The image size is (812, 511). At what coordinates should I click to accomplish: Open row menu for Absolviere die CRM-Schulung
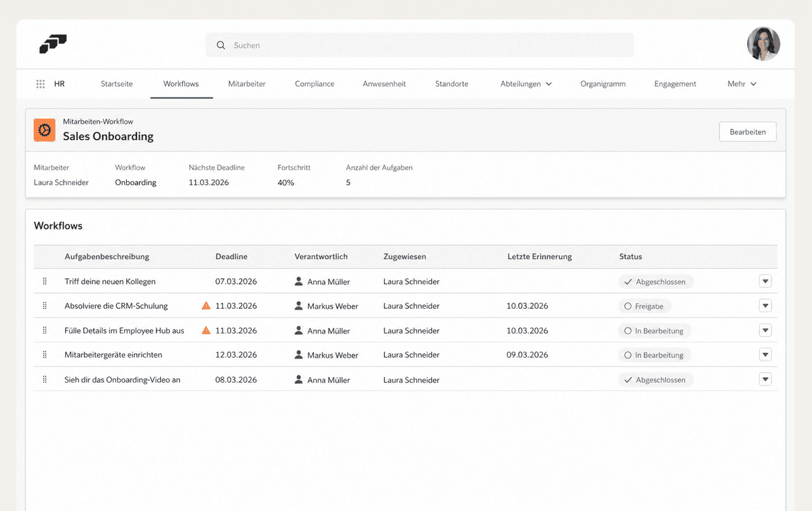(x=765, y=306)
